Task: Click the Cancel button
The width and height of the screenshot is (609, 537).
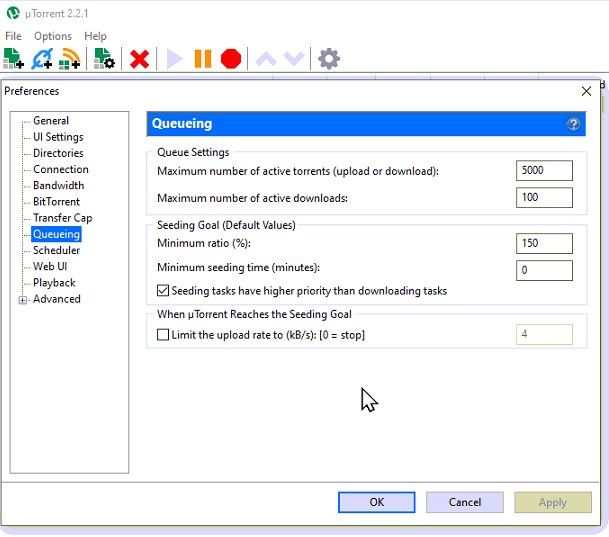Action: 464,502
